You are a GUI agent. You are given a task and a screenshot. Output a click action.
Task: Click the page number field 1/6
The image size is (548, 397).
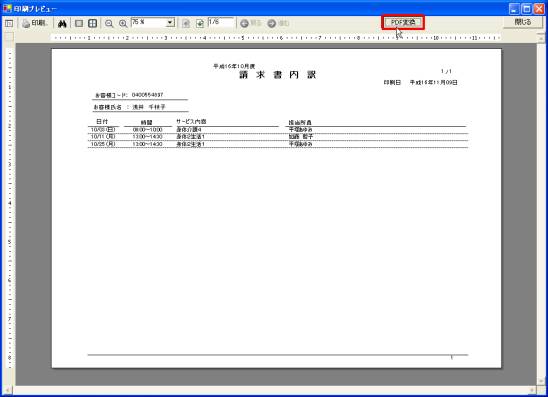click(x=221, y=22)
